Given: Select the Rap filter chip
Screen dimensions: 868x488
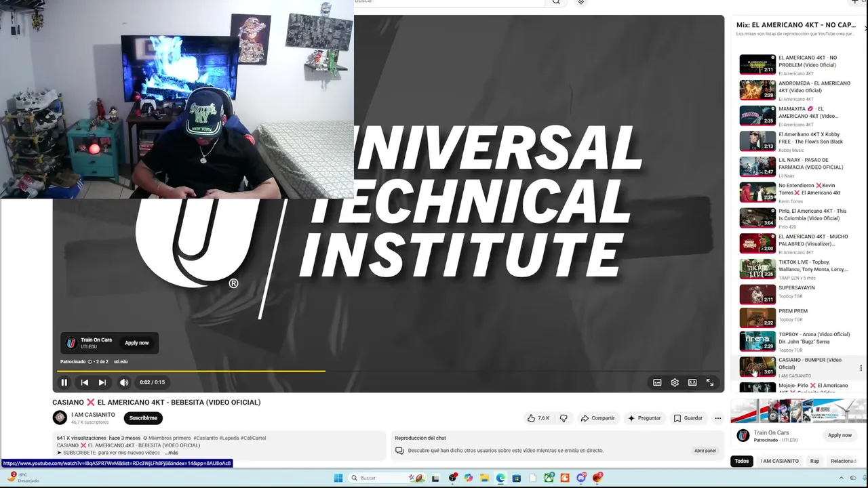Looking at the screenshot, I should coord(814,461).
